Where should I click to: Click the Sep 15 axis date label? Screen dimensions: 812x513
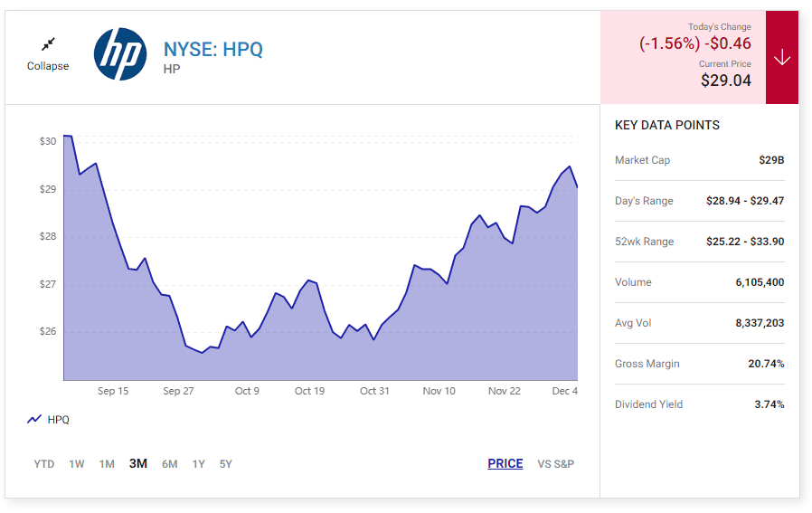(113, 391)
